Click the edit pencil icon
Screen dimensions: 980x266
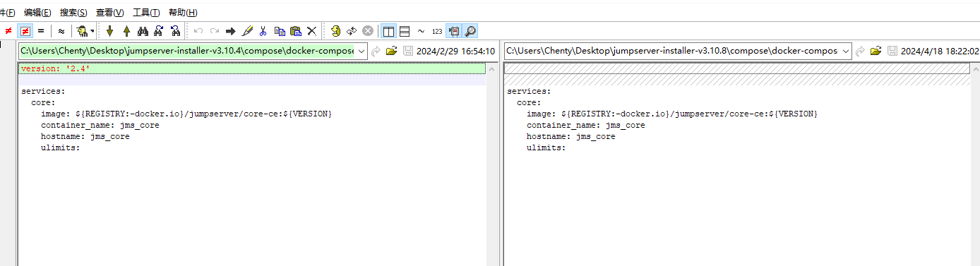(x=246, y=31)
